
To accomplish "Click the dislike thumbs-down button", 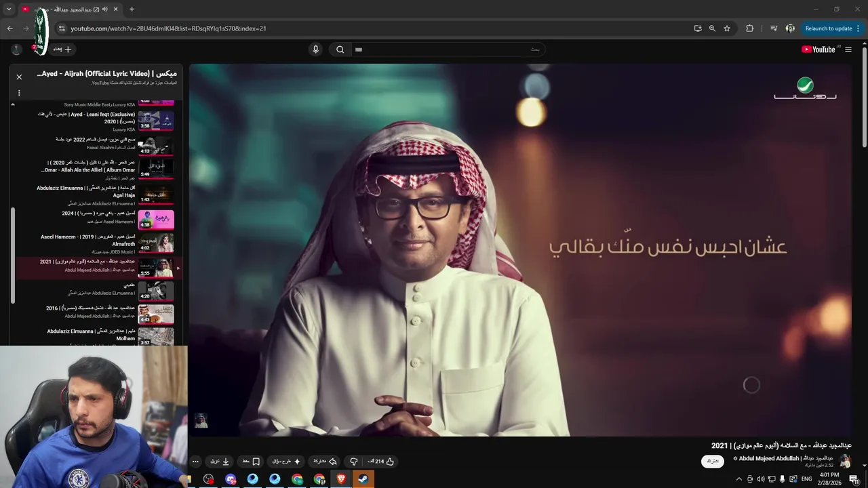I will [353, 462].
